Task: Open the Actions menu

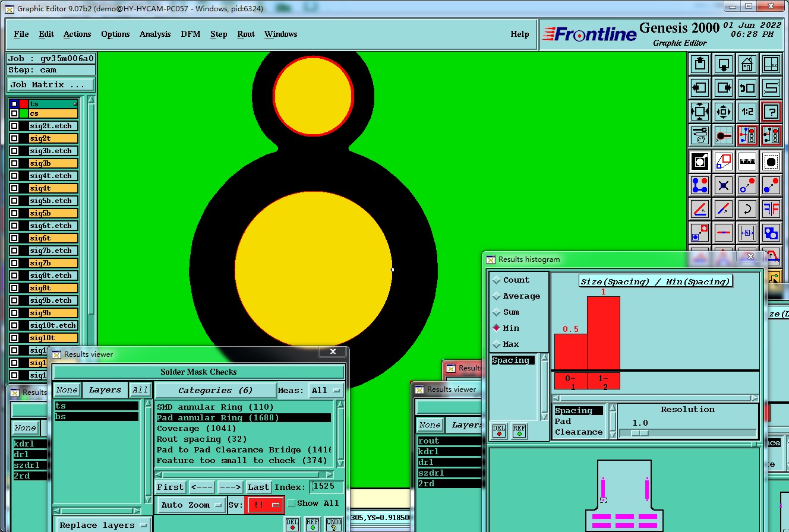Action: tap(77, 34)
